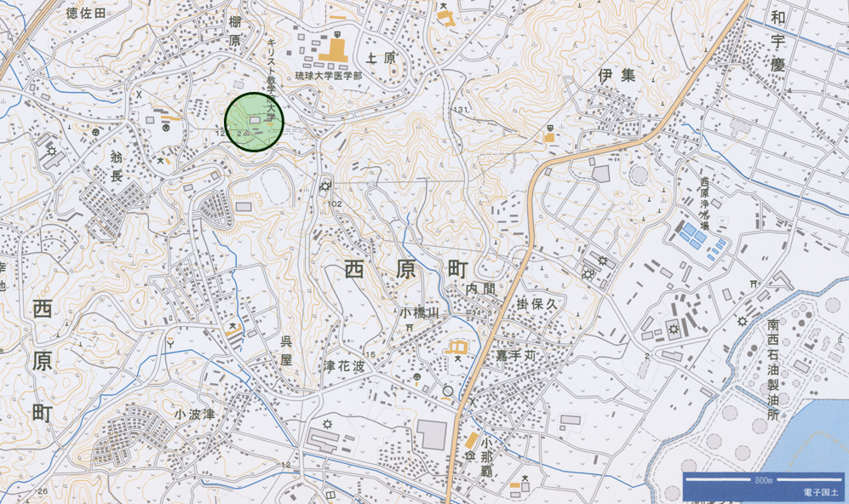
Task: Click the factory gear symbol near elevation 102
Action: click(x=325, y=186)
